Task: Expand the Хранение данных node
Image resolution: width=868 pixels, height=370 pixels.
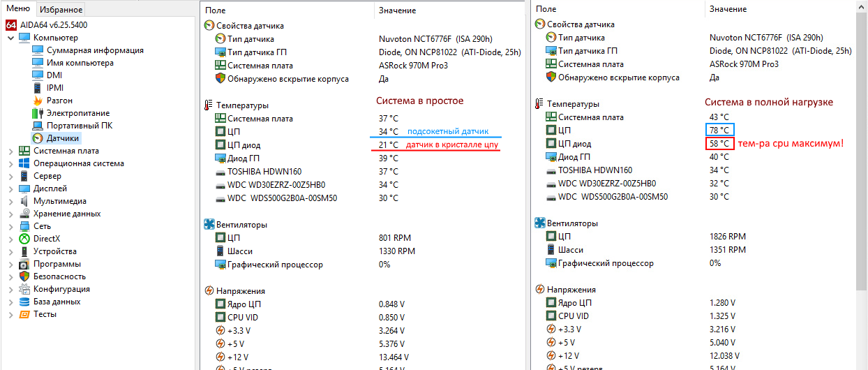Action: point(10,214)
